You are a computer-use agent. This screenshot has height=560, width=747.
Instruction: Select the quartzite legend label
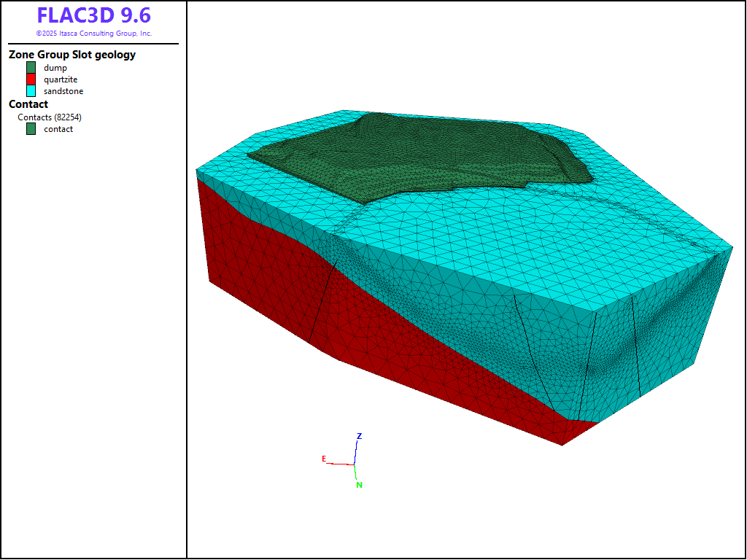61,79
